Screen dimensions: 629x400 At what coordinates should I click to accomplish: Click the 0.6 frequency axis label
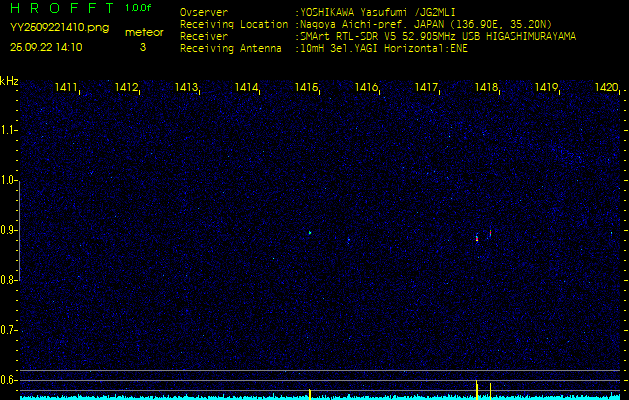click(x=9, y=380)
